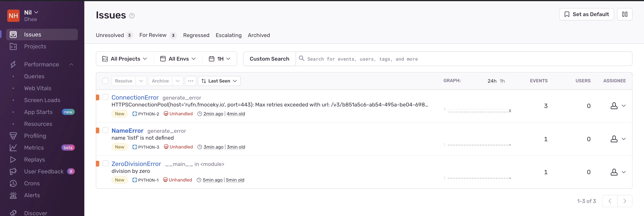
Task: Click the Metrics sidebar icon
Action: [14, 147]
